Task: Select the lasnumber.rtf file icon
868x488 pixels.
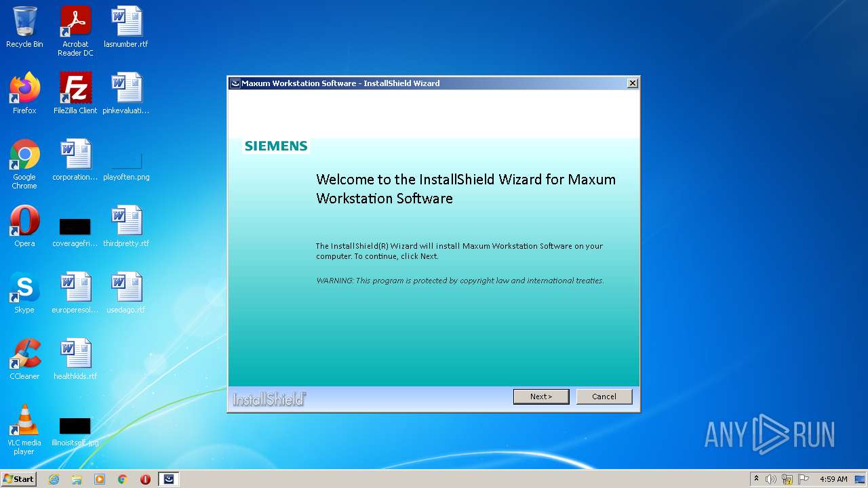Action: tap(126, 28)
